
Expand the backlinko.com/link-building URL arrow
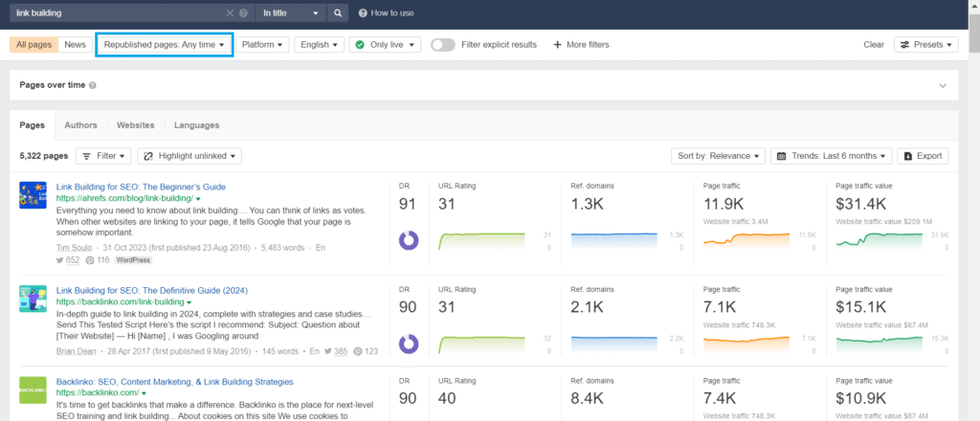pyautogui.click(x=189, y=302)
